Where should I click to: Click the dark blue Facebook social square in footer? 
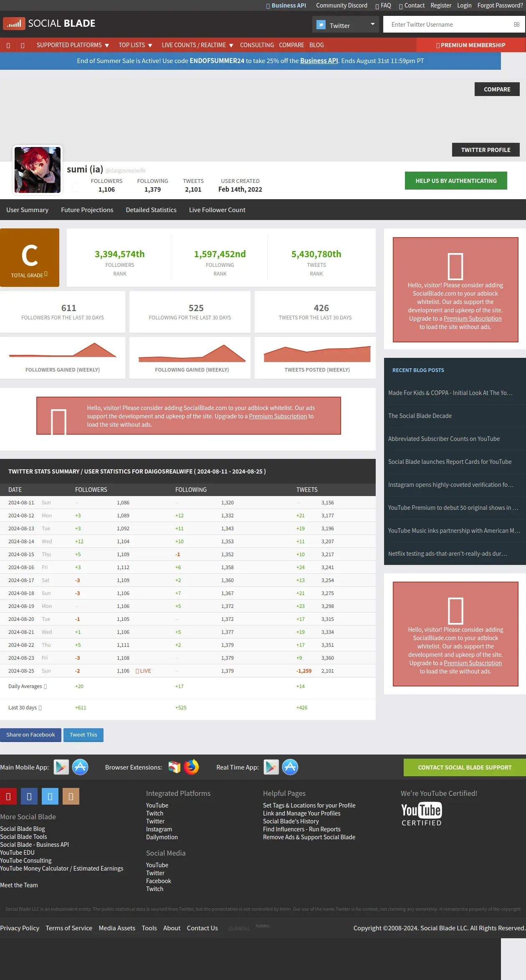[29, 796]
